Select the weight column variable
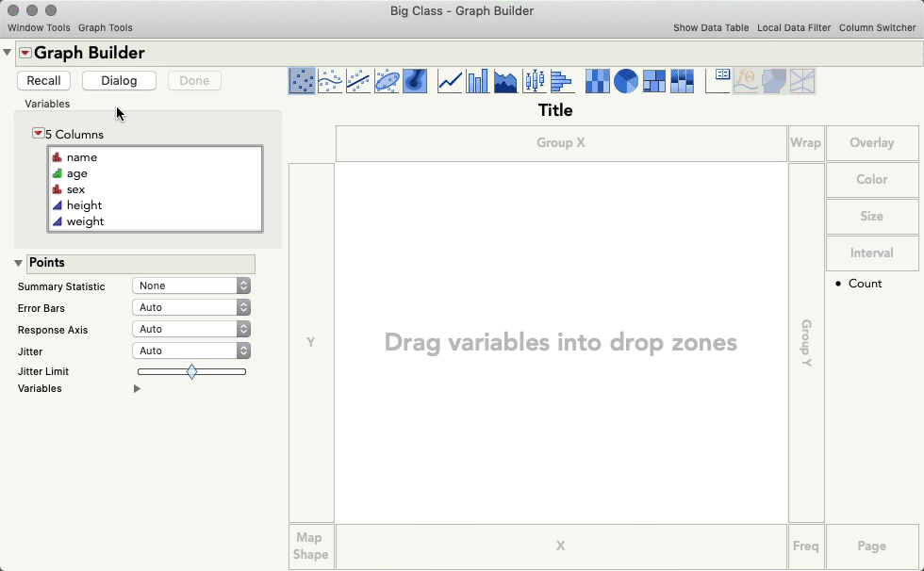This screenshot has width=924, height=571. (86, 221)
